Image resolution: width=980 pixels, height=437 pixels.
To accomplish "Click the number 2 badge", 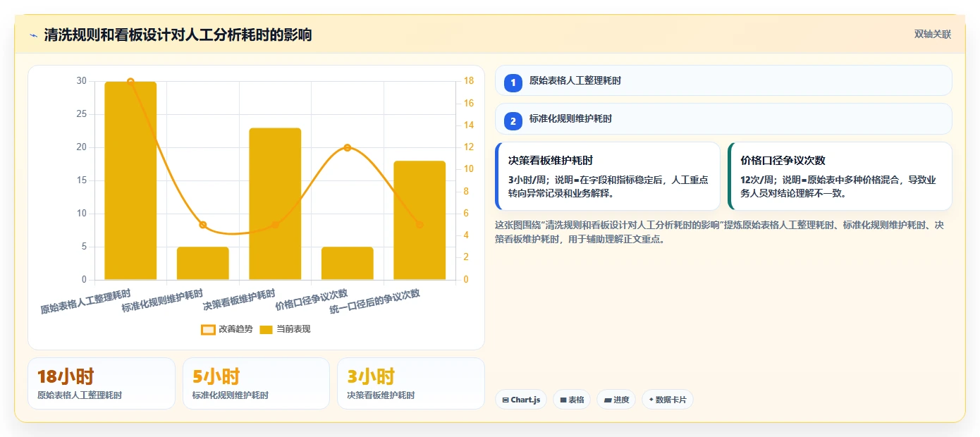I will (x=513, y=121).
